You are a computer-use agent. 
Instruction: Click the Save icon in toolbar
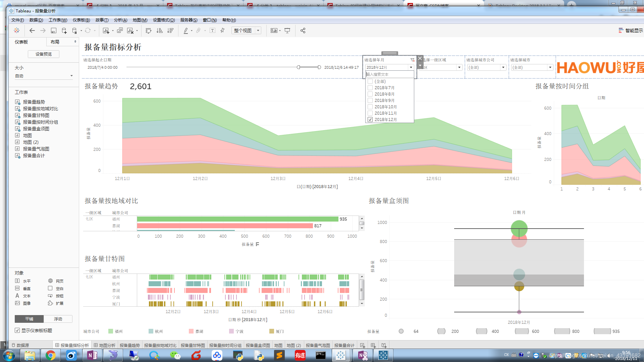click(53, 31)
